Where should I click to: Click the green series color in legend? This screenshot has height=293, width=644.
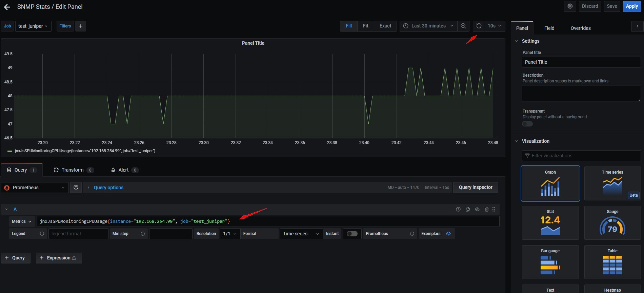point(10,151)
